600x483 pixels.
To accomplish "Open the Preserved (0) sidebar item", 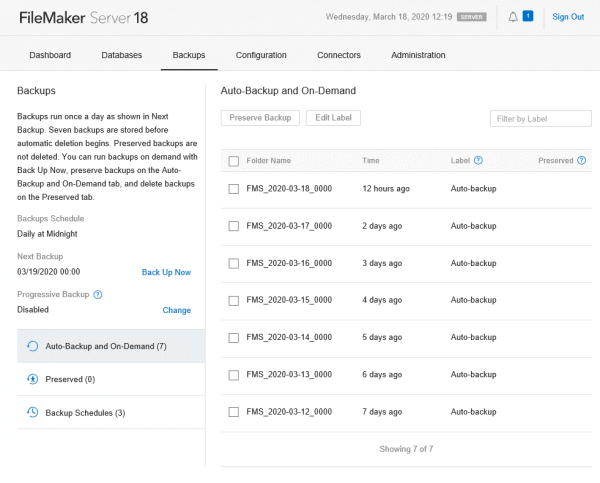I will coord(111,379).
